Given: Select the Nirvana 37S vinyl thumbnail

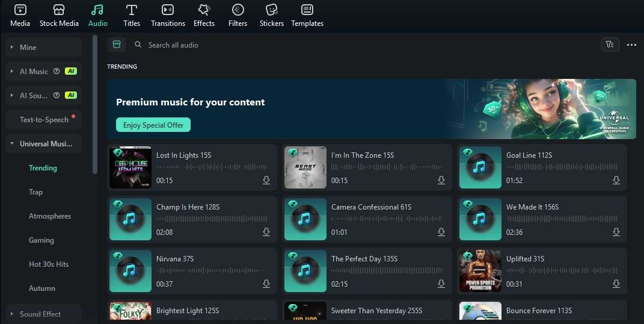Looking at the screenshot, I should pyautogui.click(x=130, y=271).
